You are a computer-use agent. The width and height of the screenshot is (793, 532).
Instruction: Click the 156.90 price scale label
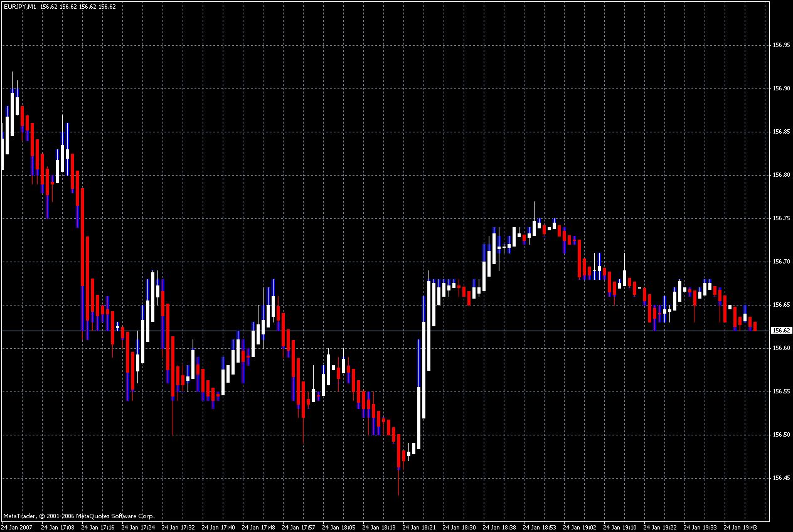[782, 88]
